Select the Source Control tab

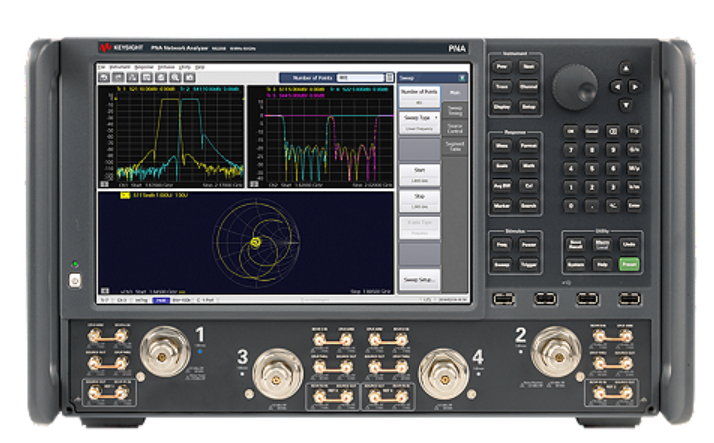click(x=455, y=128)
